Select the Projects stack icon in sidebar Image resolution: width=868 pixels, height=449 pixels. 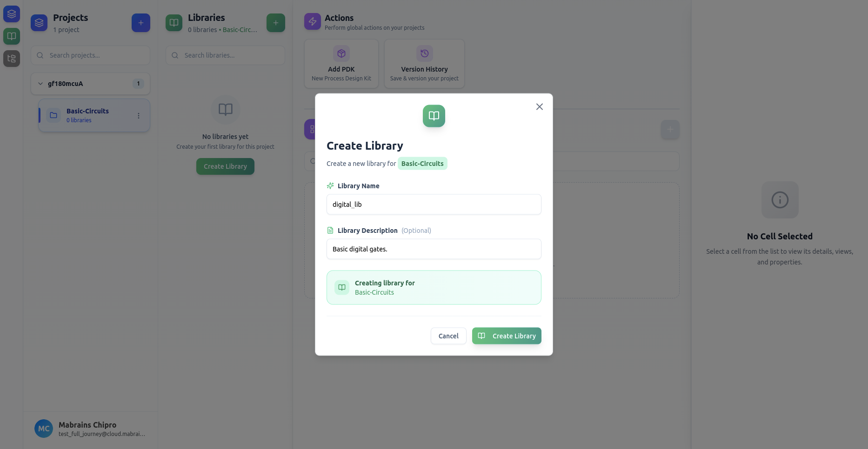pyautogui.click(x=11, y=14)
